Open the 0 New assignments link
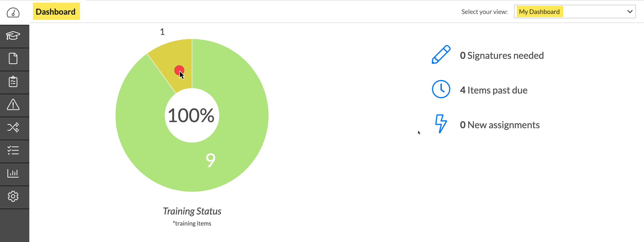 (x=500, y=125)
